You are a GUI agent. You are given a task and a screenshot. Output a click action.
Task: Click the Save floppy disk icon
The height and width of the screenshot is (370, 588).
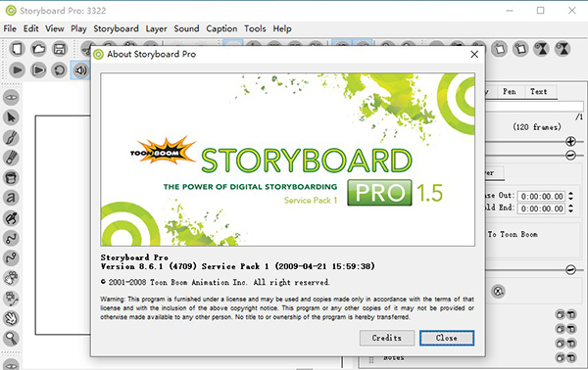[60, 49]
